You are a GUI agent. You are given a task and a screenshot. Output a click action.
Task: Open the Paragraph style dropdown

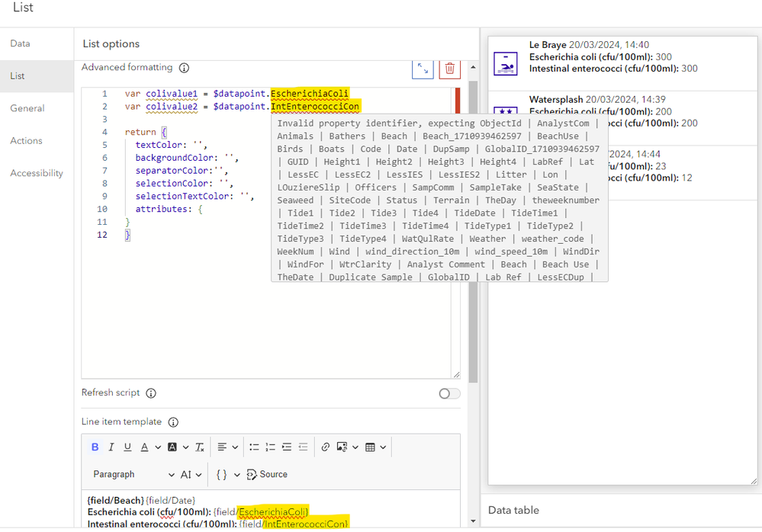pyautogui.click(x=133, y=475)
